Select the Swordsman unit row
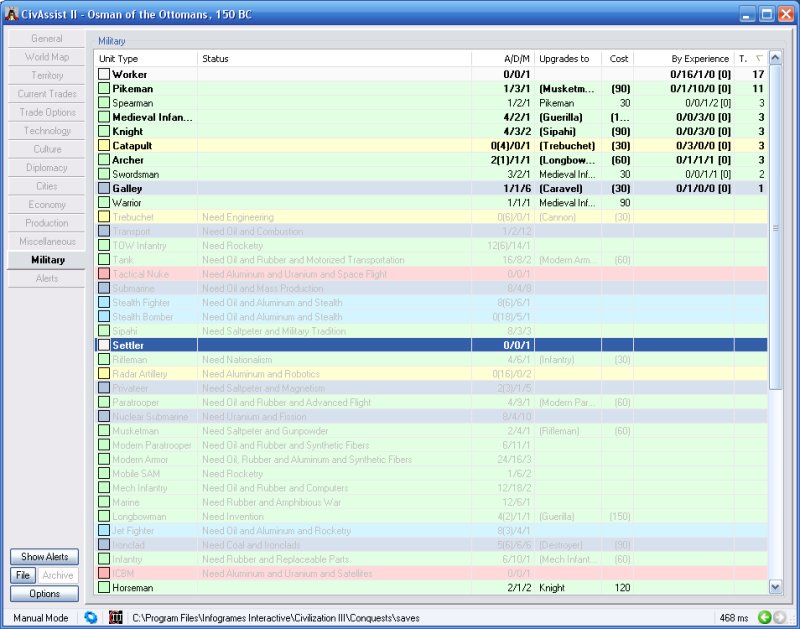Image resolution: width=800 pixels, height=629 pixels. coord(431,174)
